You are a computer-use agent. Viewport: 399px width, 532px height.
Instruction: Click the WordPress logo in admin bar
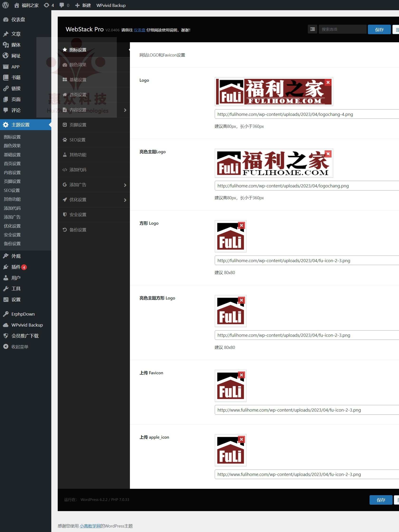(x=5, y=5)
